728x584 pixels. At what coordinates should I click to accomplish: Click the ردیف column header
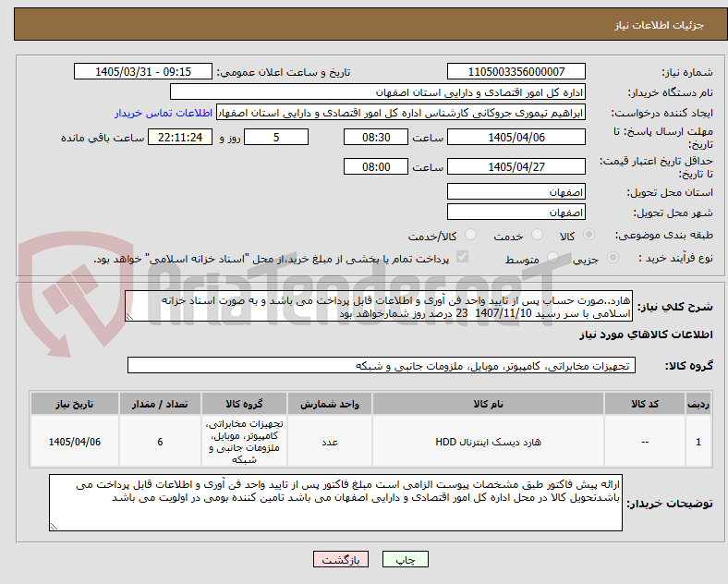coord(698,404)
